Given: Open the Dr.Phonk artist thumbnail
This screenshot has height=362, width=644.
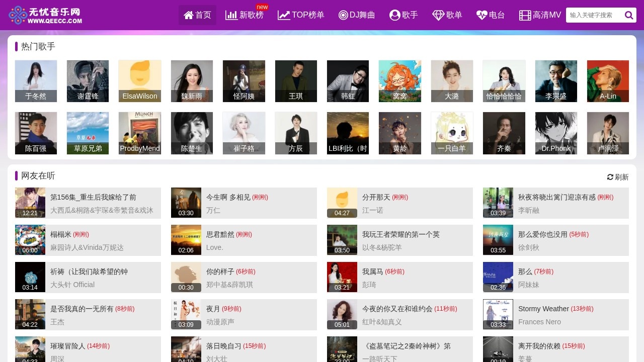Looking at the screenshot, I should [x=556, y=133].
